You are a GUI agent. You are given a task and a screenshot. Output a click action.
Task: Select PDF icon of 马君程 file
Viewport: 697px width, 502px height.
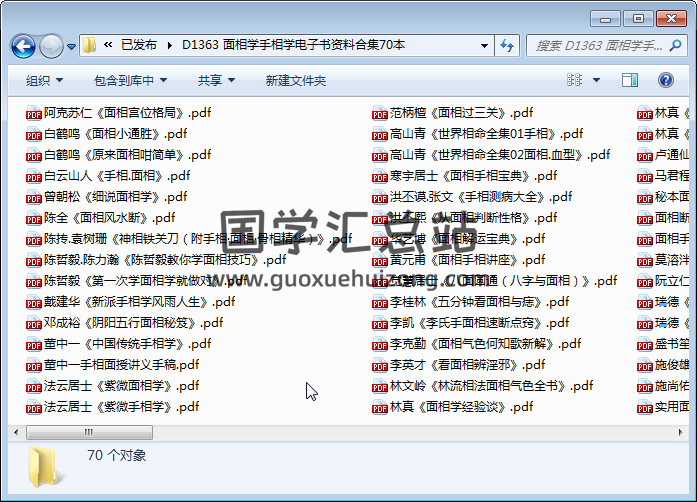[645, 176]
